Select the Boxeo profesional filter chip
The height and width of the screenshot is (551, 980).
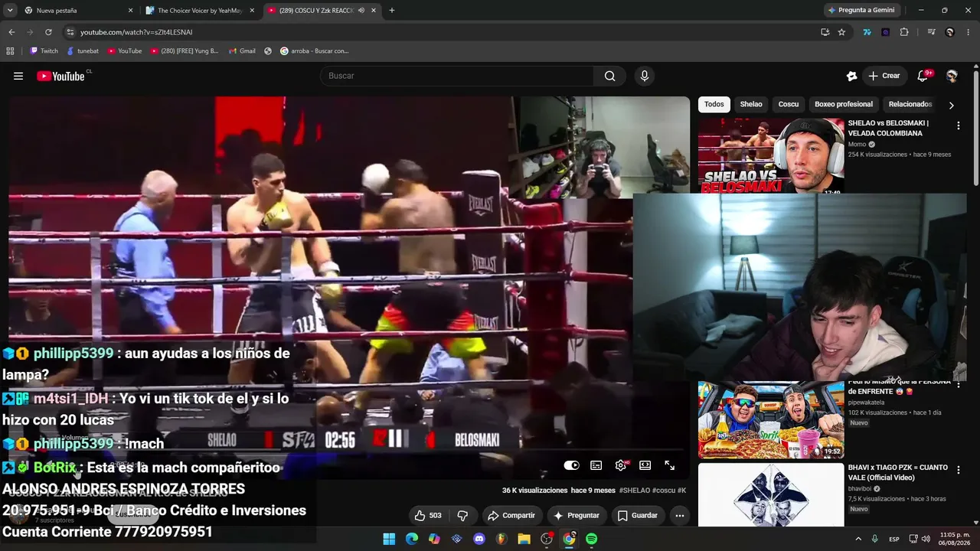coord(844,104)
